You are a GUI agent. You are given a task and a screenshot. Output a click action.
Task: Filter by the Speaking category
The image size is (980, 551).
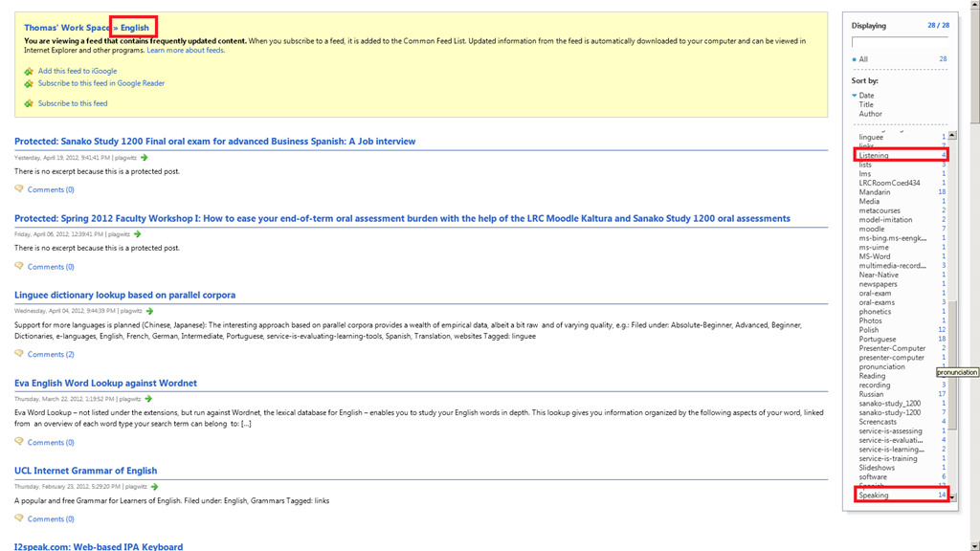pyautogui.click(x=874, y=496)
